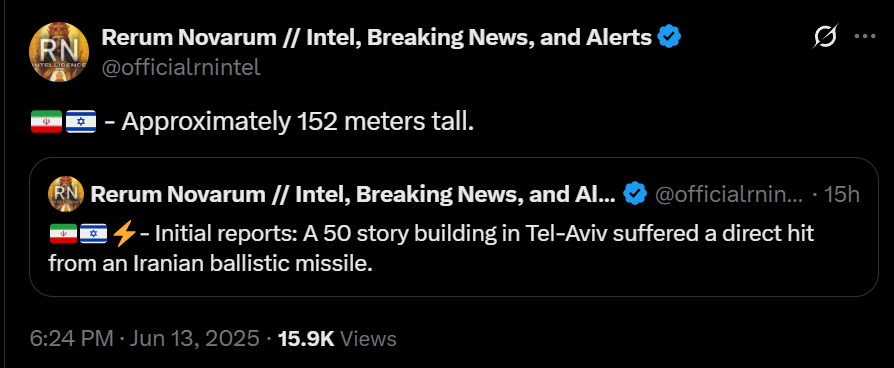Click the Iran flag emoji in quoted post
The height and width of the screenshot is (368, 894).
63,234
